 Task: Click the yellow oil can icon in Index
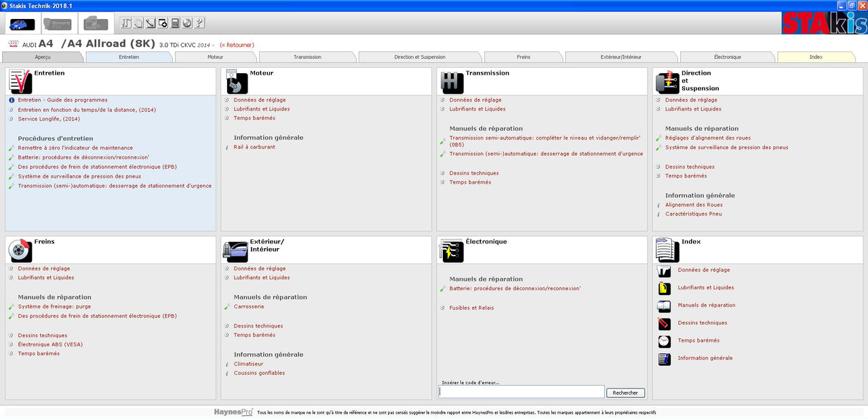(x=665, y=288)
